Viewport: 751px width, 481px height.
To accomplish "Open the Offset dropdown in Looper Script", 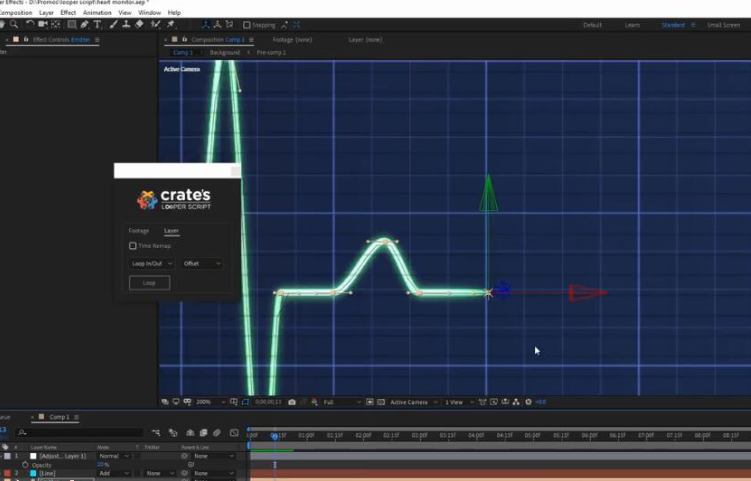I will [201, 264].
